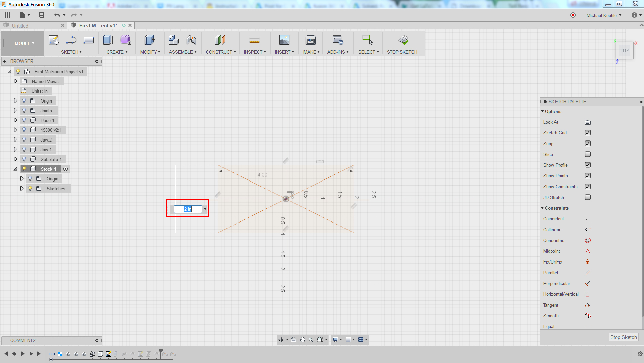The width and height of the screenshot is (644, 363).
Task: Expand the Named Views tree node
Action: (x=15, y=81)
